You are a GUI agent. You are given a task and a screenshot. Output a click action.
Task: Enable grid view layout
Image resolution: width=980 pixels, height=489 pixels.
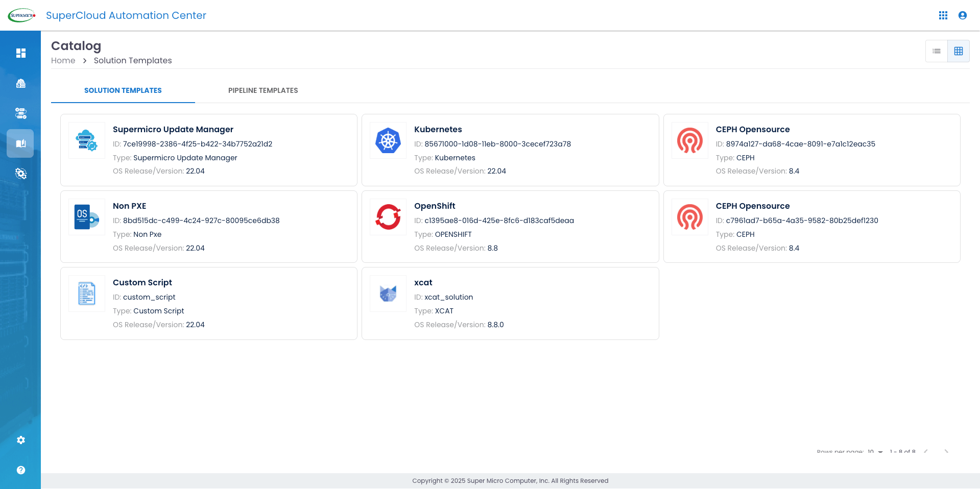tap(959, 51)
